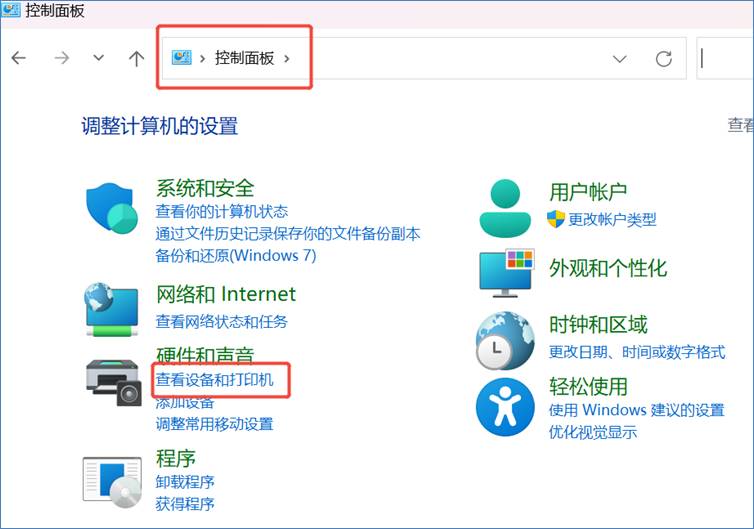The height and width of the screenshot is (529, 754).
Task: Open 用户帐户 category
Action: click(588, 192)
